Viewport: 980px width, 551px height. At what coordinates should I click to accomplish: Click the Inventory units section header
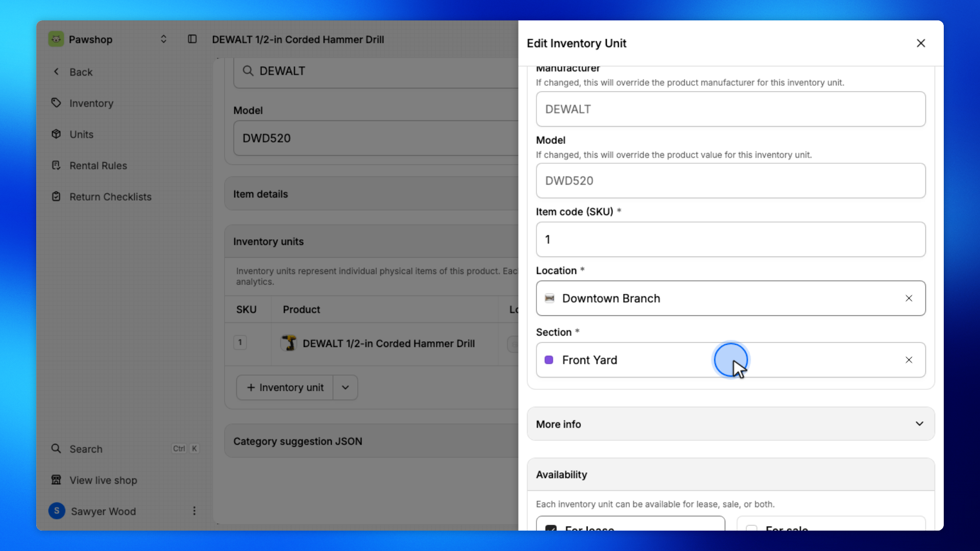[371, 241]
